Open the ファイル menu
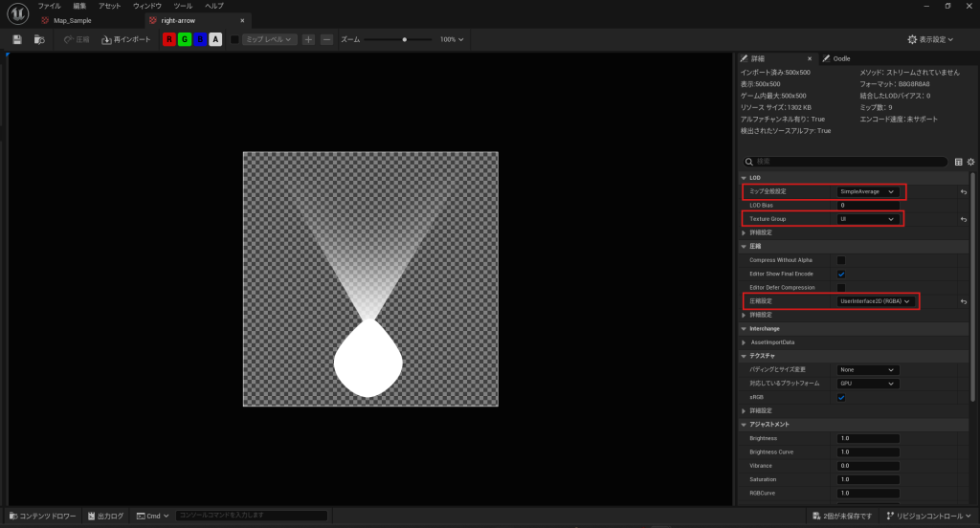Screen dimensions: 980x528 point(49,6)
